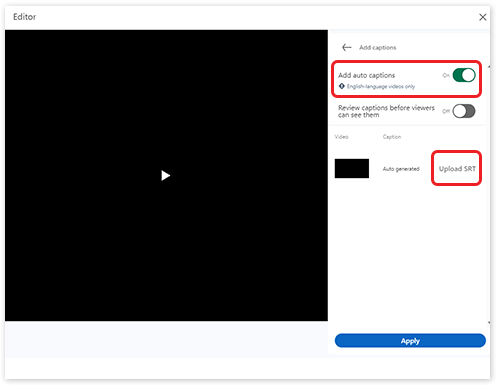The height and width of the screenshot is (388, 500).
Task: Select the black video thumbnail
Action: tap(352, 168)
